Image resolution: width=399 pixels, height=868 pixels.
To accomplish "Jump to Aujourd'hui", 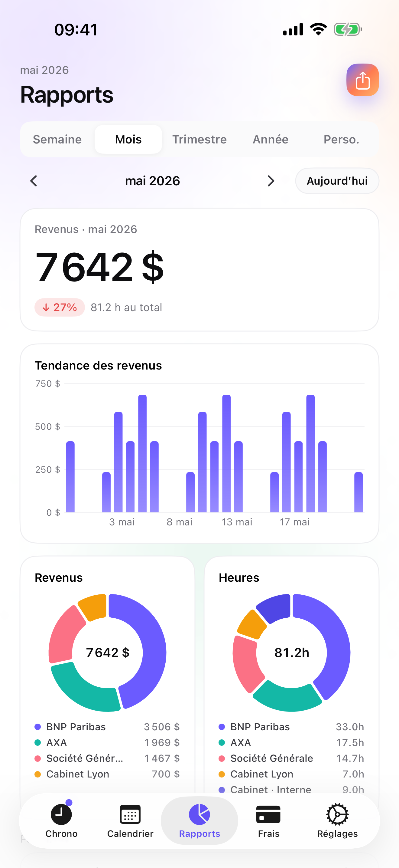I will [x=337, y=181].
